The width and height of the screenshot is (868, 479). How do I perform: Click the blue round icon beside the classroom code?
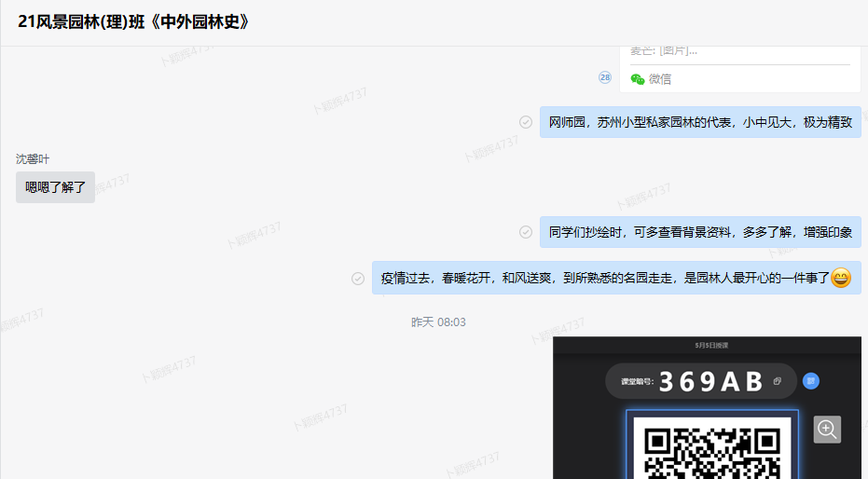point(810,381)
